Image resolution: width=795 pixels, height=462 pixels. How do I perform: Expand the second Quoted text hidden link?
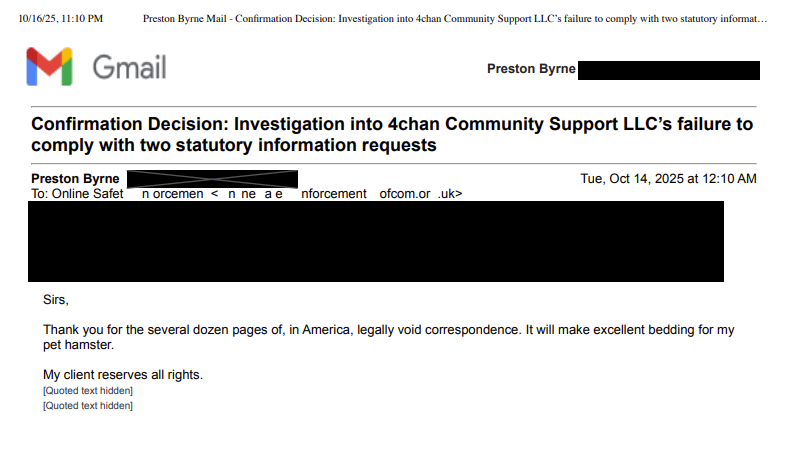[x=87, y=406]
